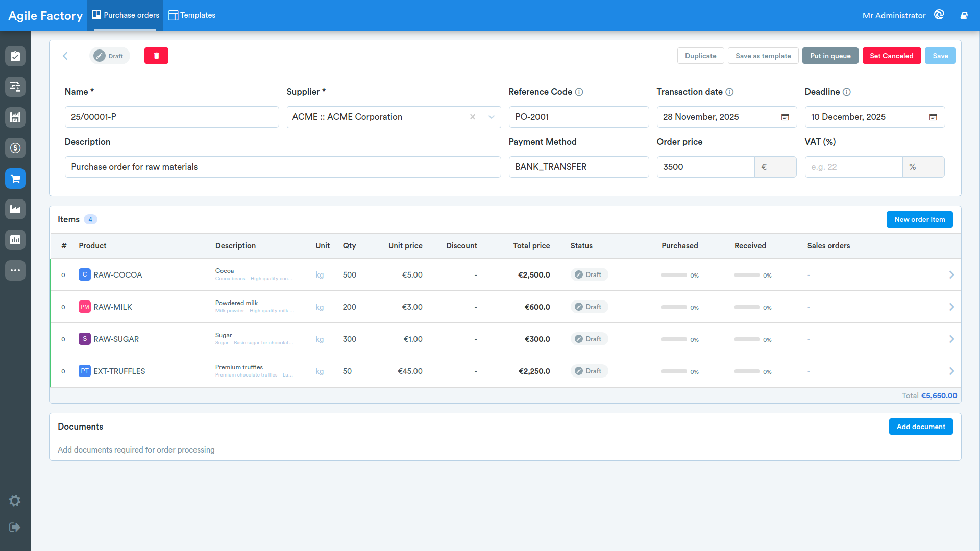This screenshot has width=980, height=551.
Task: Open Deadline calendar icon
Action: (933, 117)
